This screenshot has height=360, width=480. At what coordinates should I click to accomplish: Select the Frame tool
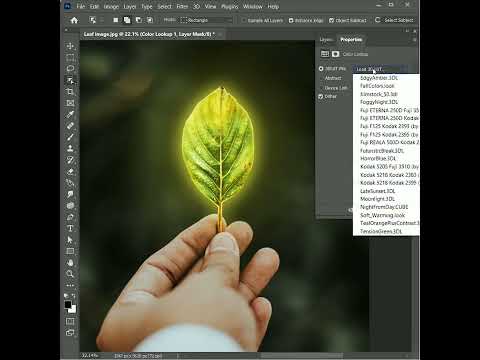(70, 103)
